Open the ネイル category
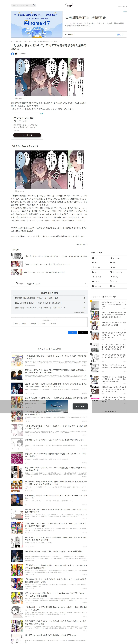The height and width of the screenshot is (644, 138). point(118,267)
